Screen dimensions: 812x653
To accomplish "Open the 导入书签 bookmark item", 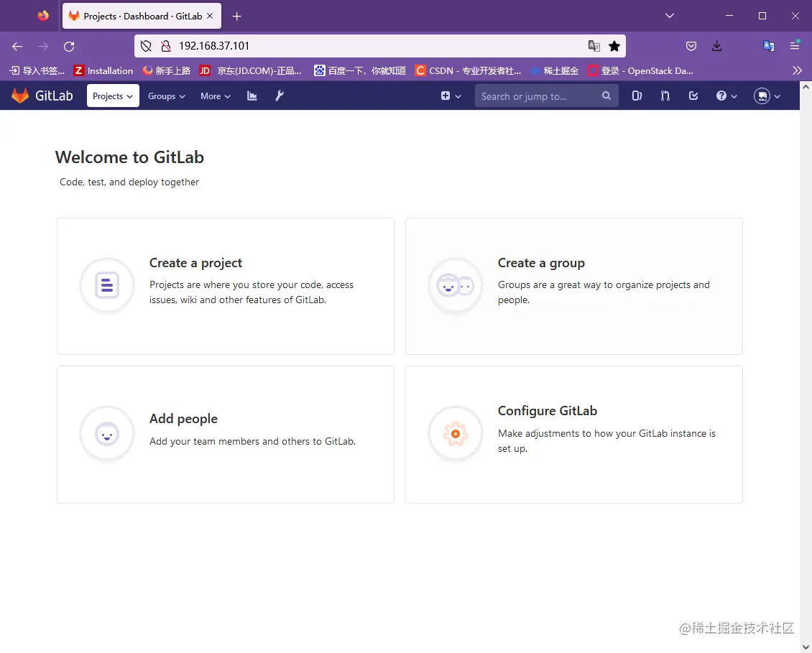I will (x=37, y=70).
